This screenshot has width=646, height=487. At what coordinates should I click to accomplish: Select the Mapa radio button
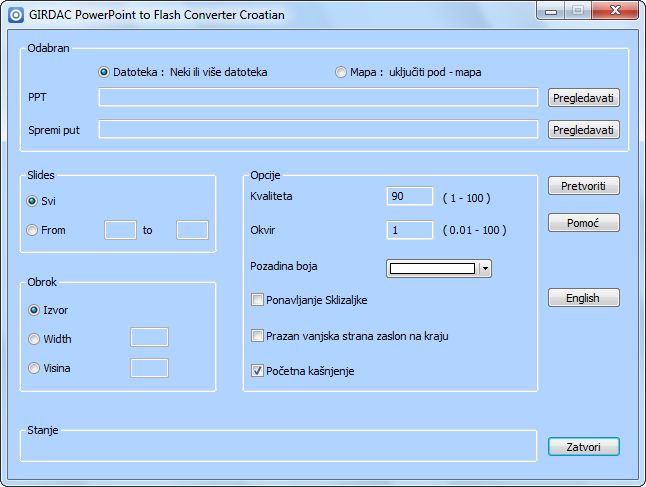click(x=340, y=72)
